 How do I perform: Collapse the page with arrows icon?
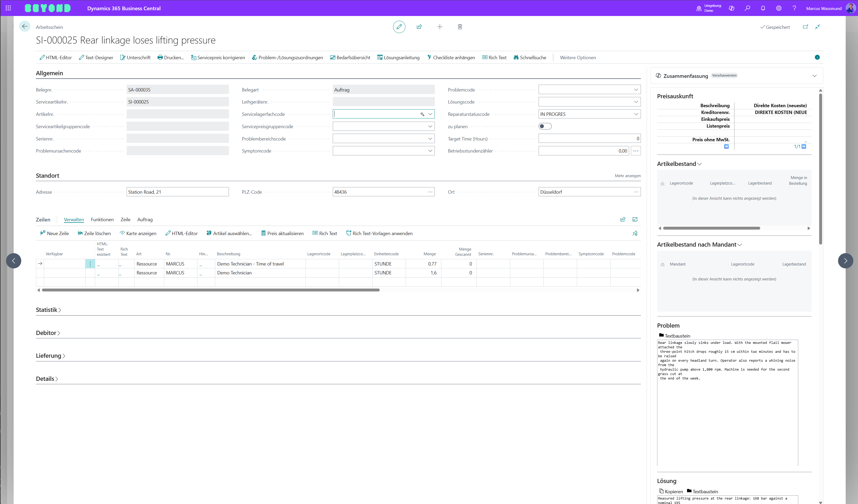817,27
